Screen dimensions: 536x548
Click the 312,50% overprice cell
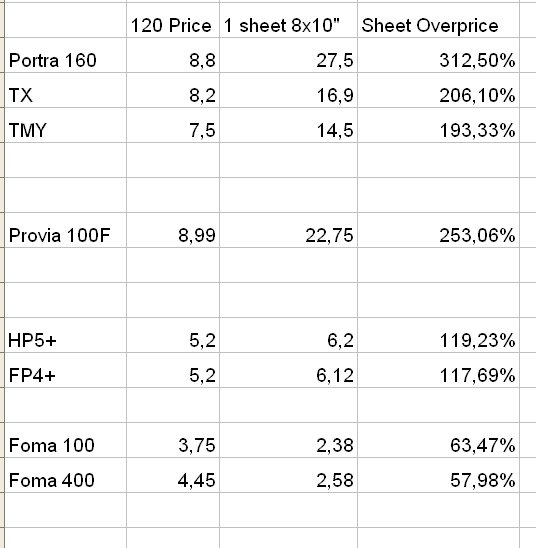439,55
